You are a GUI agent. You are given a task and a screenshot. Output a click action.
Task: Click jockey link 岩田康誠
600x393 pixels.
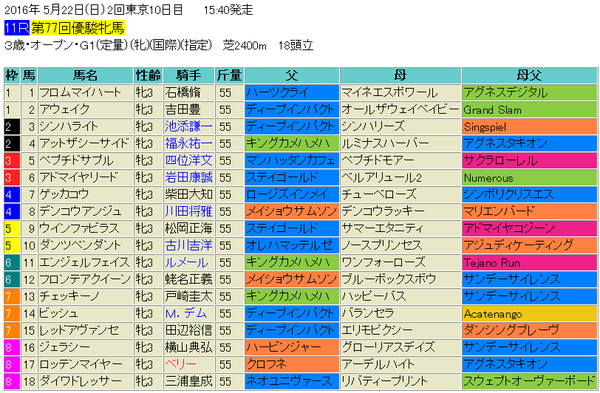pyautogui.click(x=188, y=177)
